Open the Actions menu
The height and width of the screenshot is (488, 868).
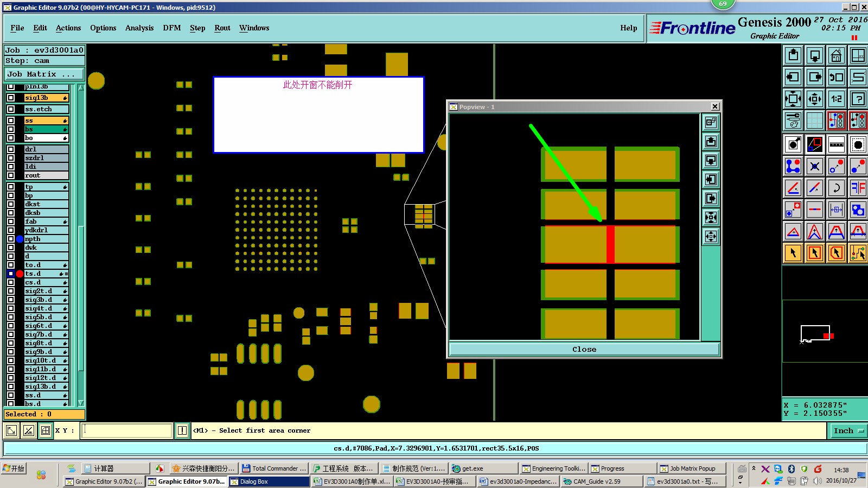pyautogui.click(x=68, y=28)
